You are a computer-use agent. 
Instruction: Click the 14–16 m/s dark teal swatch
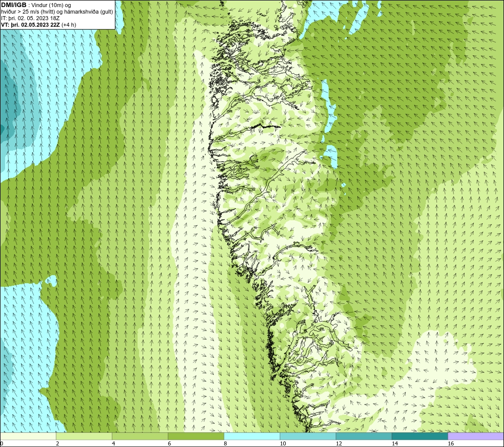(x=419, y=436)
